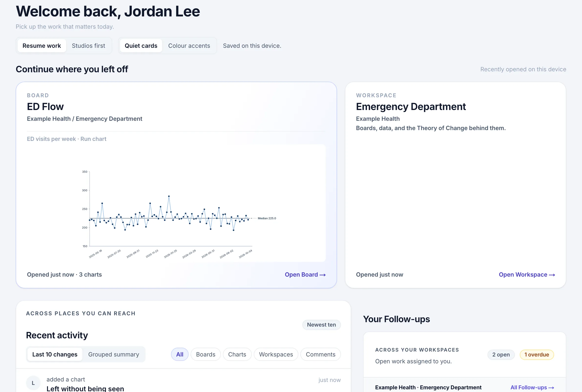The height and width of the screenshot is (392, 582).
Task: Click 'Open work assigned to you.' text
Action: pyautogui.click(x=413, y=361)
